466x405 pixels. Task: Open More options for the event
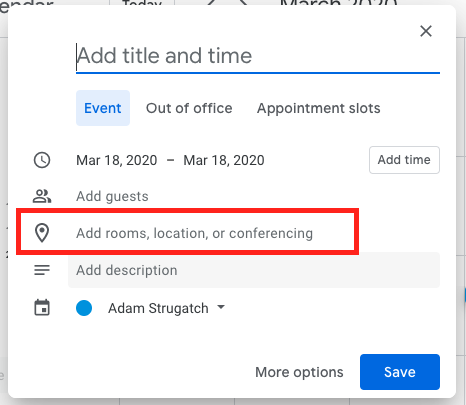(299, 372)
